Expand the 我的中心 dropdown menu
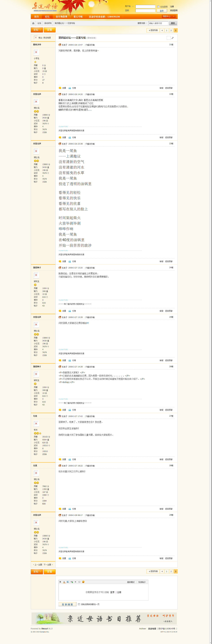212x644 pixels. point(169,17)
